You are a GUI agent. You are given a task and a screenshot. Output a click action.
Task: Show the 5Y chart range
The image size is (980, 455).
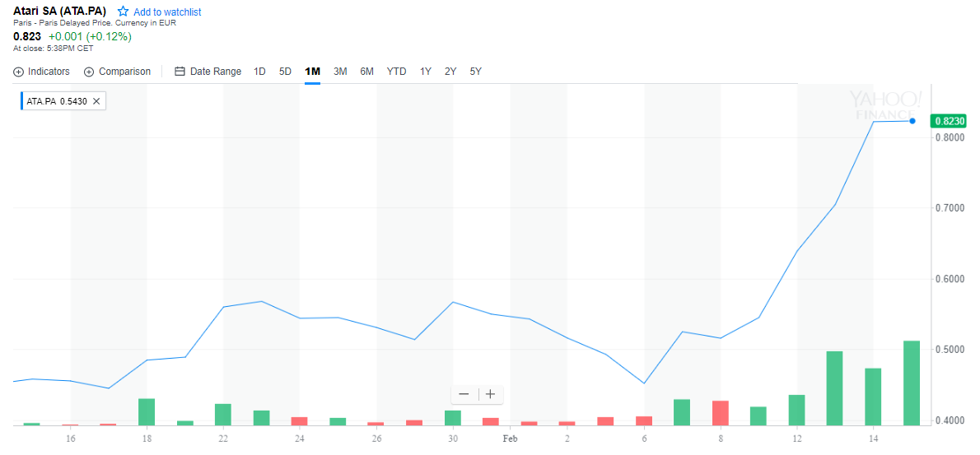tap(475, 72)
